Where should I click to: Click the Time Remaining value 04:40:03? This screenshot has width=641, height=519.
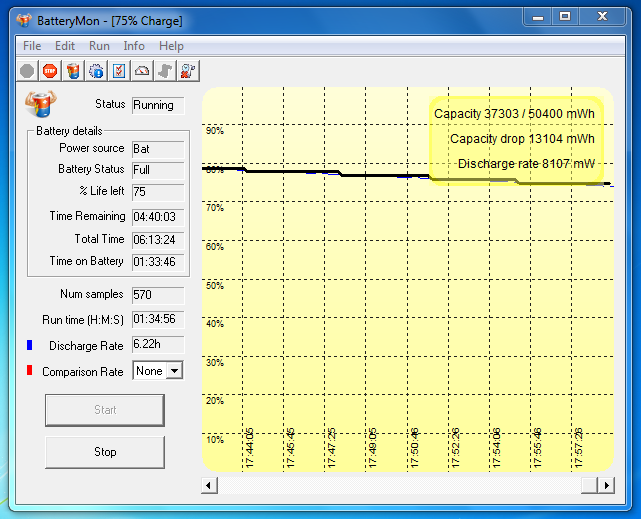158,217
